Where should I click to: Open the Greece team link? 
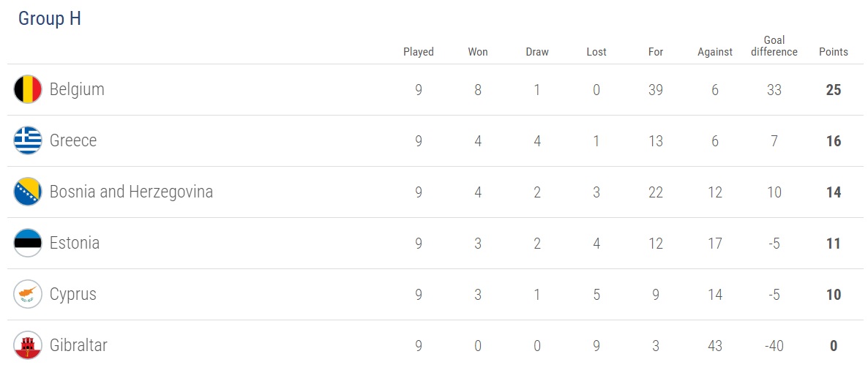point(73,140)
